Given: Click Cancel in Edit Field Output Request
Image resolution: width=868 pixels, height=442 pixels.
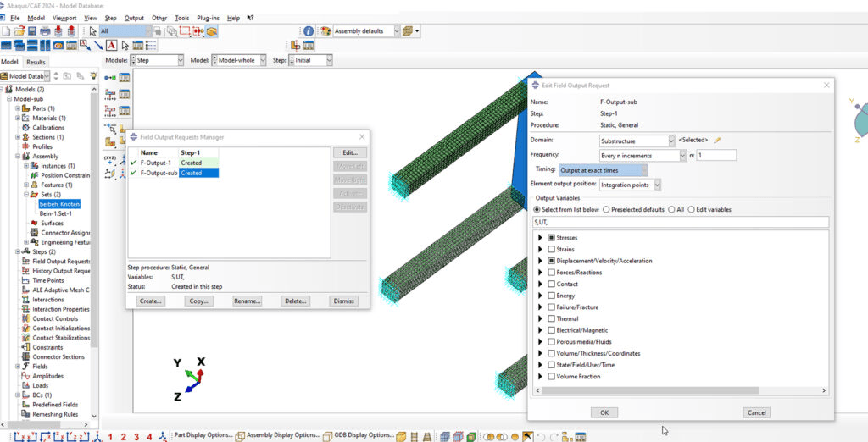Looking at the screenshot, I should pos(755,412).
